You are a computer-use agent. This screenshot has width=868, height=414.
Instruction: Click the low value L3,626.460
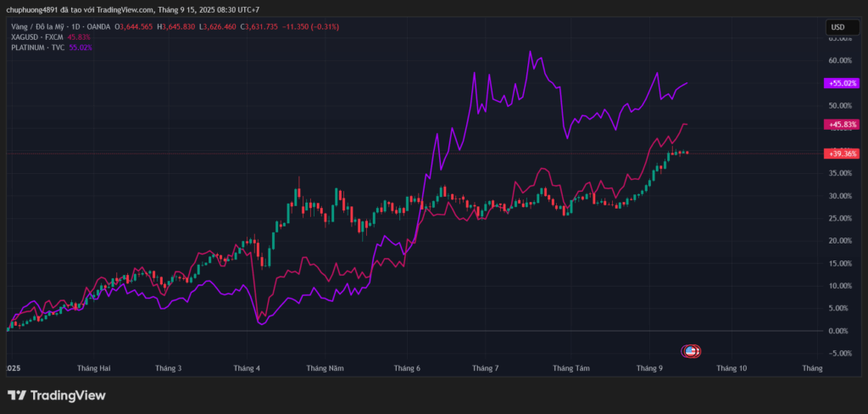(218, 26)
